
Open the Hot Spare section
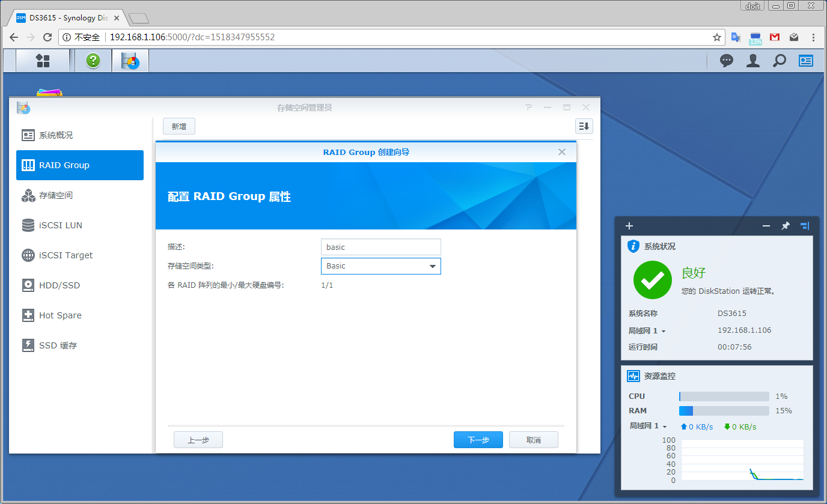click(80, 315)
